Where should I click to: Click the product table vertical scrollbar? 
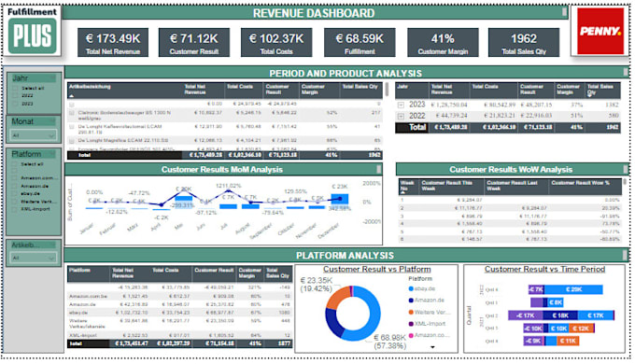click(387, 90)
